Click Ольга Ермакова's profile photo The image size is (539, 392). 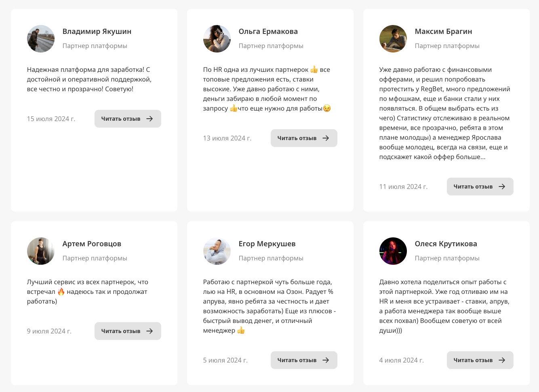pyautogui.click(x=217, y=39)
